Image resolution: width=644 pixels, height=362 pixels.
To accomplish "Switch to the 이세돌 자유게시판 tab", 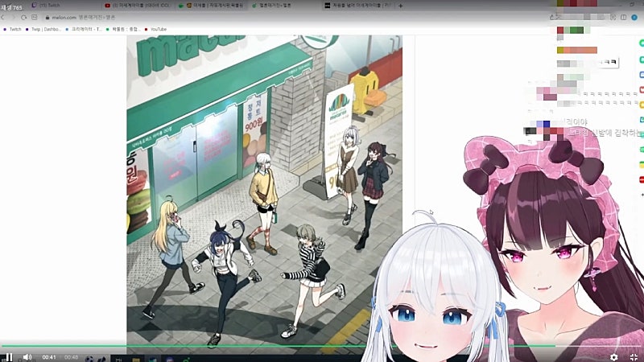I will coord(212,6).
